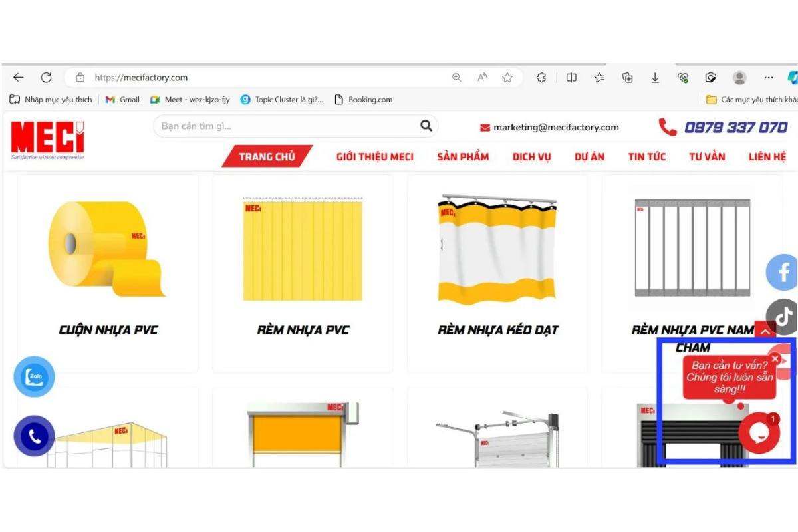Click the browser profile avatar icon
This screenshot has height=532, width=798.
pyautogui.click(x=739, y=77)
